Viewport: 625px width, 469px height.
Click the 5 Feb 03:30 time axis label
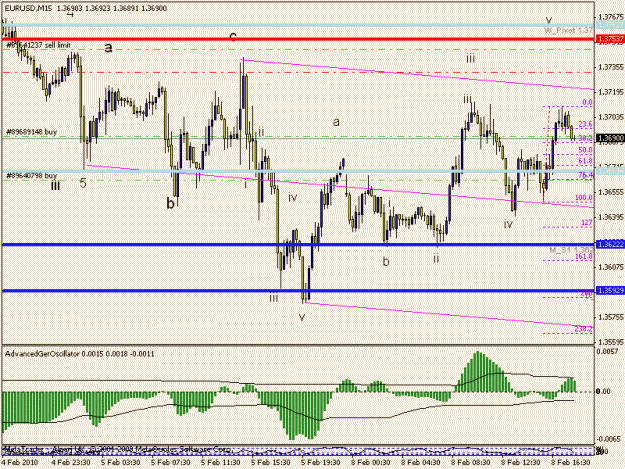[x=120, y=462]
